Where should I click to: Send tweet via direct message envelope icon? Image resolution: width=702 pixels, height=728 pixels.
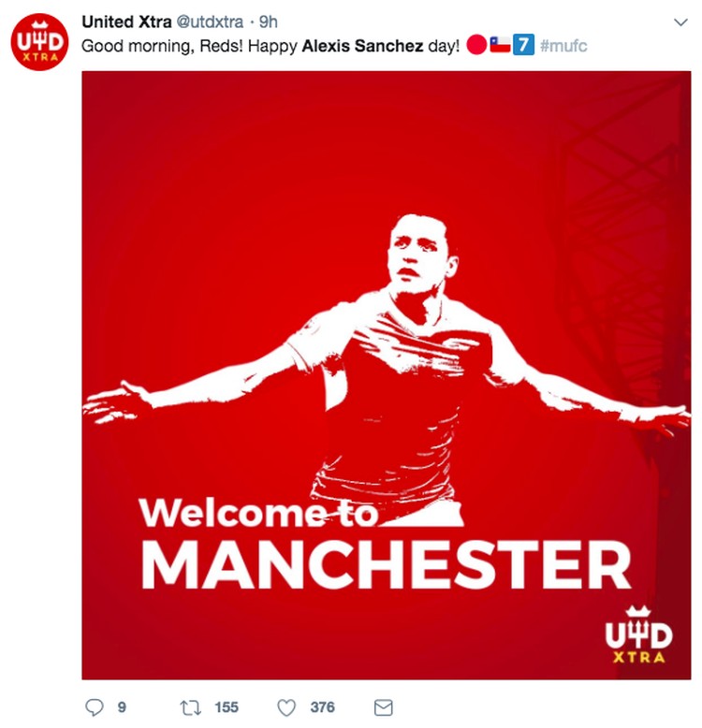point(384,708)
